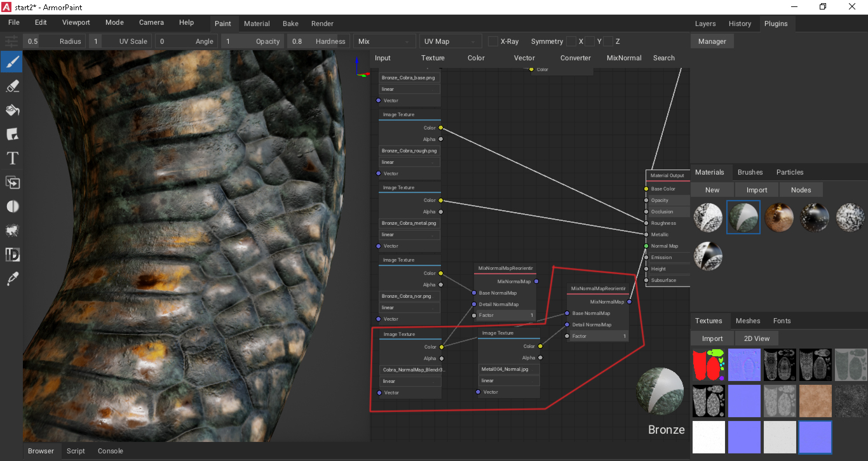Select the Decal tool
Viewport: 868px width, 461px height.
point(11,134)
